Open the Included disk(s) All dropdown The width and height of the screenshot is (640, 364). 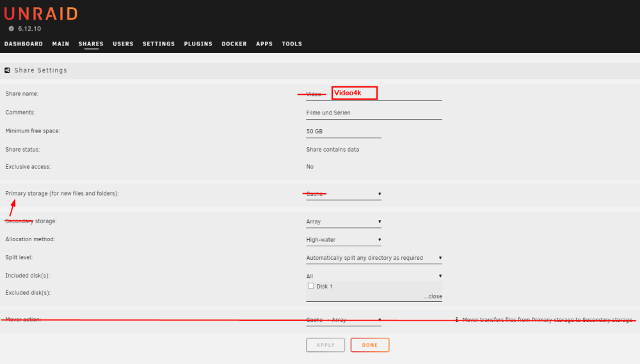click(x=374, y=276)
